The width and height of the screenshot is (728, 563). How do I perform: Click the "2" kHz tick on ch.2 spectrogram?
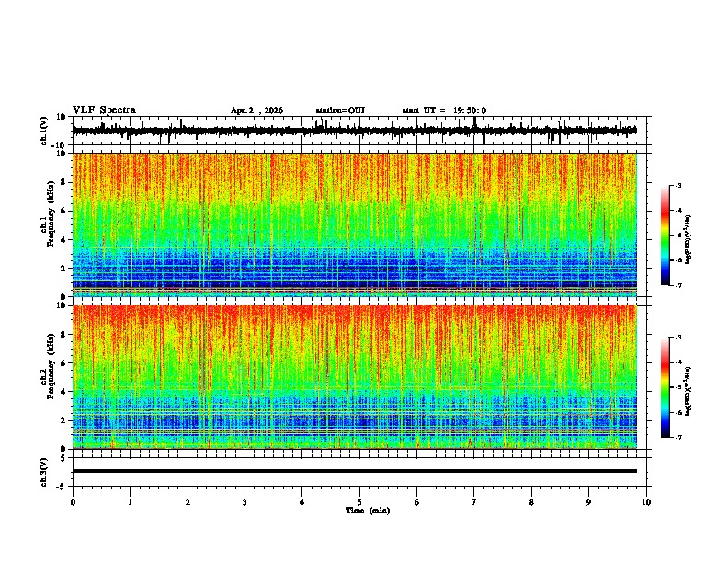pos(63,420)
